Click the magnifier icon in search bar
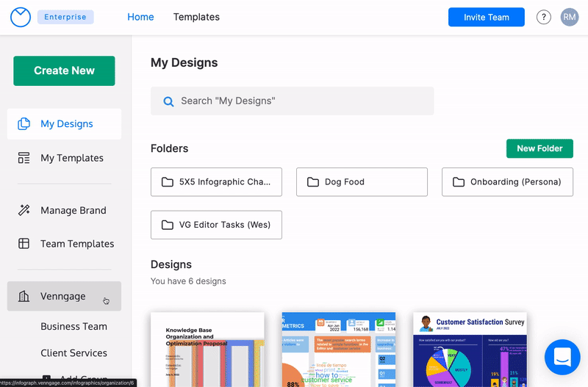This screenshot has width=588, height=387. coord(168,101)
